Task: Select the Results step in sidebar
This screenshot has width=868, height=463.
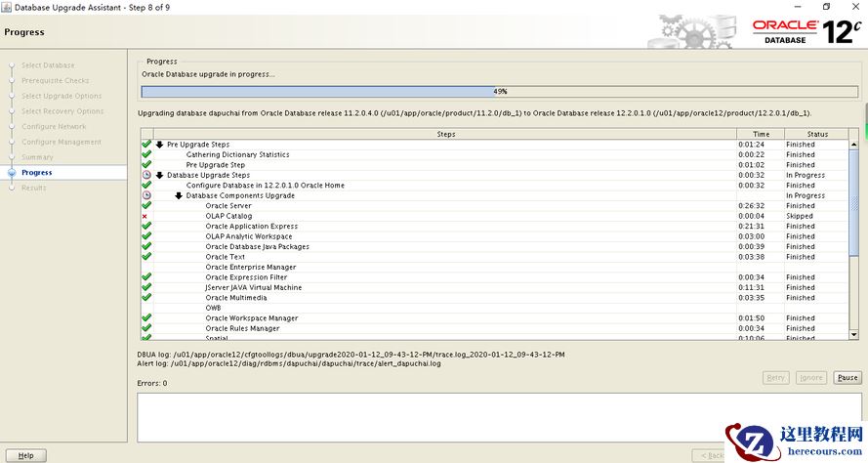Action: point(34,188)
